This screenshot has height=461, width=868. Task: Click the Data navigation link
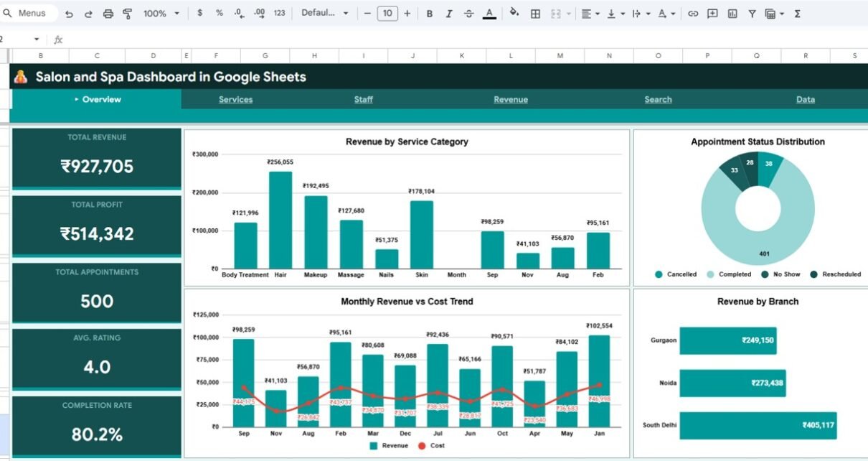tap(805, 100)
